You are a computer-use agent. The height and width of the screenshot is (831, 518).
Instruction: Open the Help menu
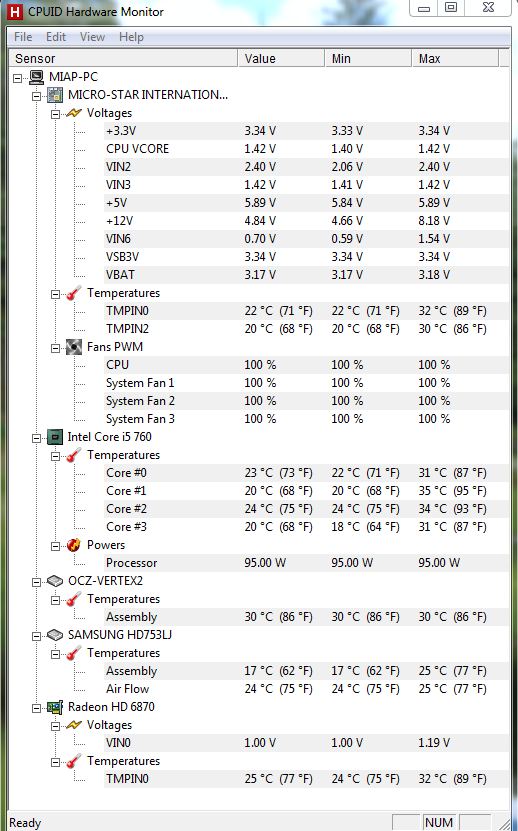point(131,37)
